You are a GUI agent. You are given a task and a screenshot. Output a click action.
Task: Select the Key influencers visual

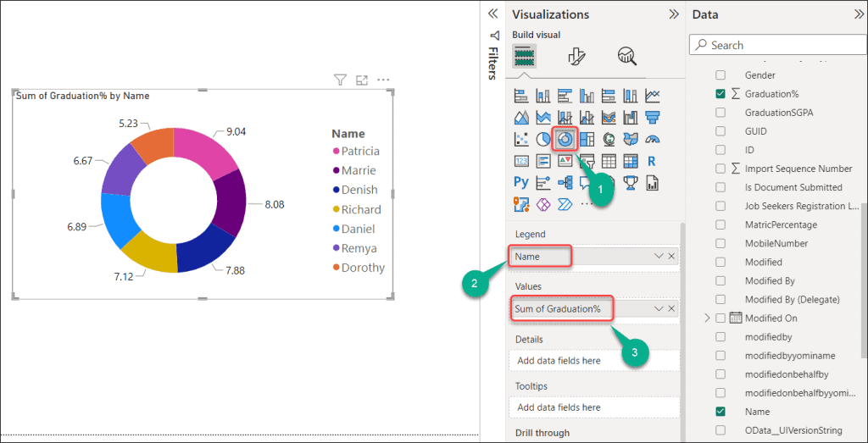tap(543, 182)
